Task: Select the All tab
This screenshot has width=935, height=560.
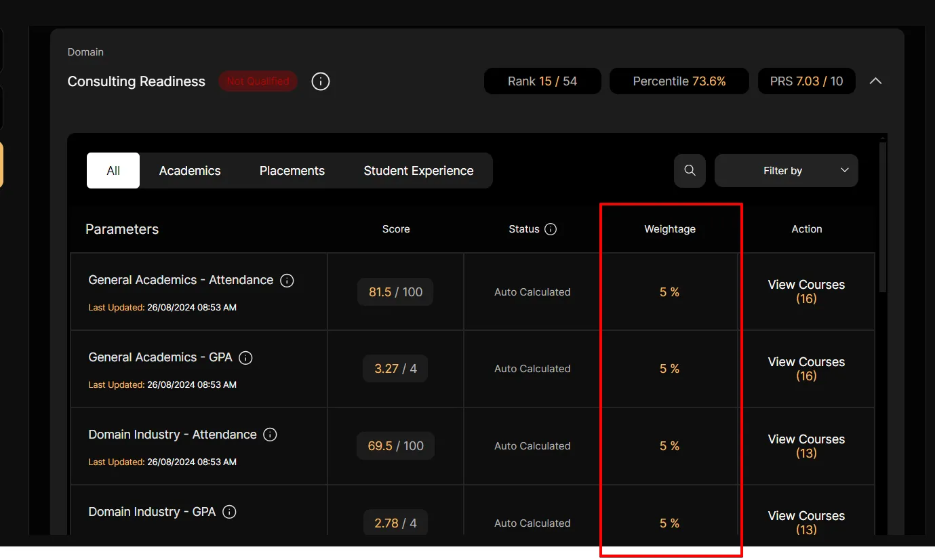Action: pos(113,171)
